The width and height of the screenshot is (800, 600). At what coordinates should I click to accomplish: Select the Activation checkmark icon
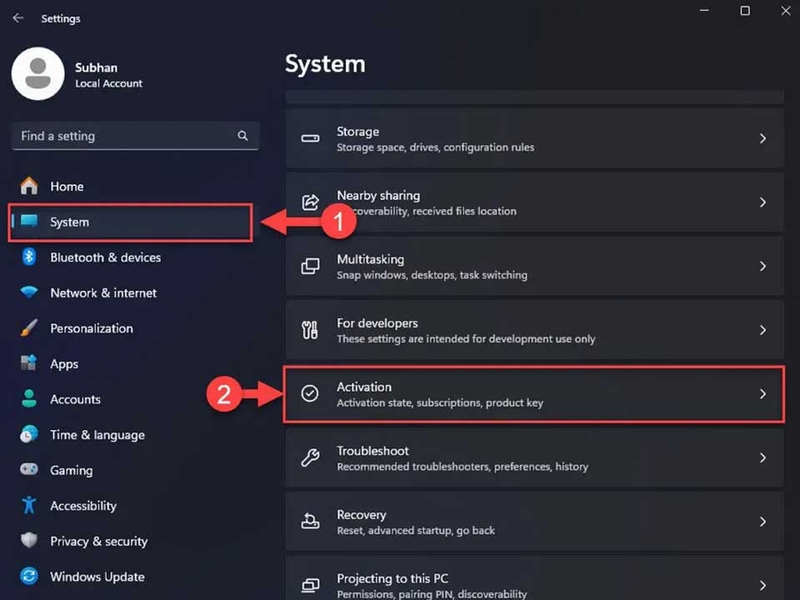311,394
